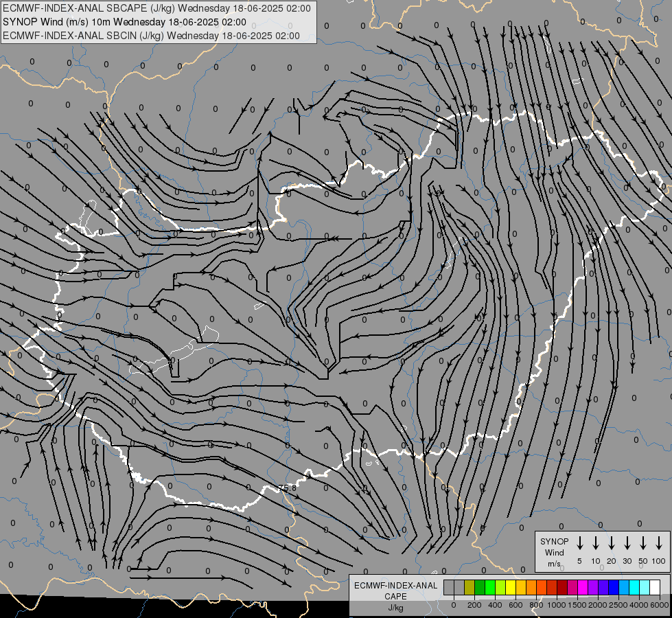Image resolution: width=672 pixels, height=618 pixels.
Task: Pick the pure yellow CAPE legend swatch
Action: [x=511, y=587]
